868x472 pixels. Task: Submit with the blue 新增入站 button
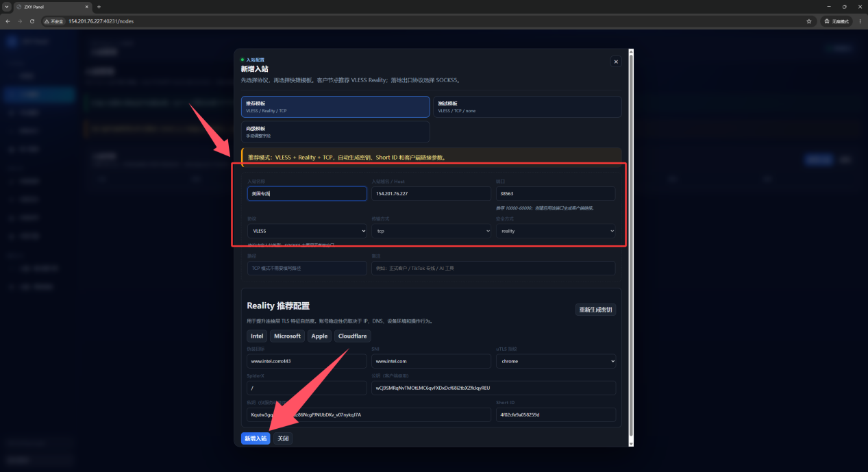click(x=256, y=438)
